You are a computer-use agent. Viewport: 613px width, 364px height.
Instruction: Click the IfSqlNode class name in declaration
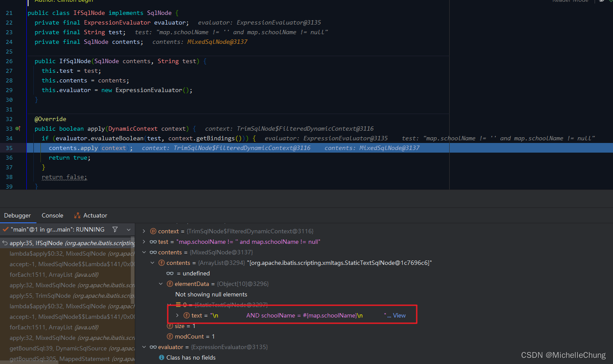89,13
